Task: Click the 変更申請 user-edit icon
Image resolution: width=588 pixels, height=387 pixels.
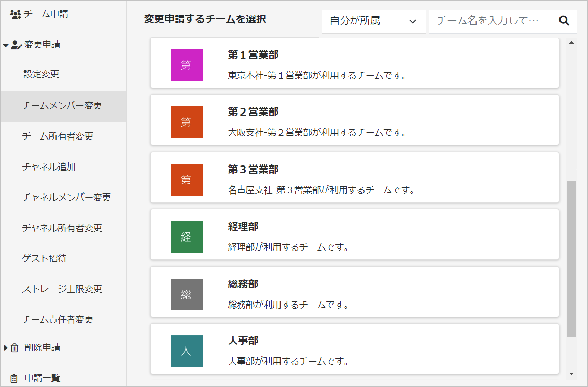Action: point(16,45)
